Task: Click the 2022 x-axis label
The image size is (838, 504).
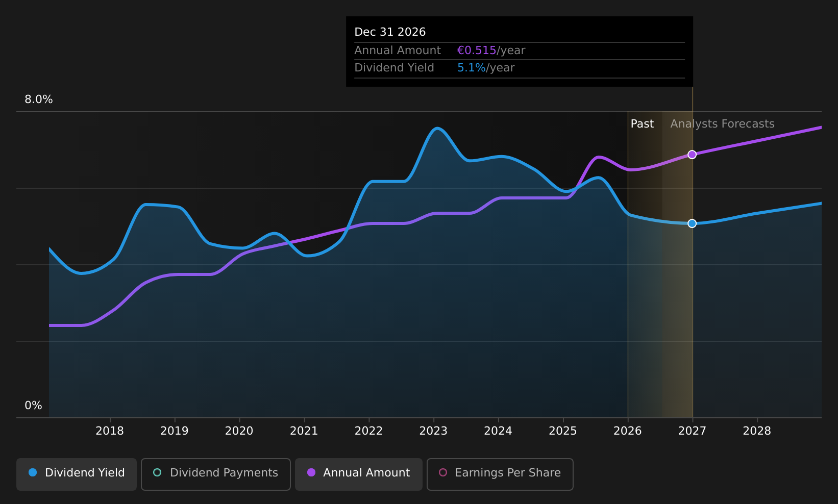Action: click(368, 431)
